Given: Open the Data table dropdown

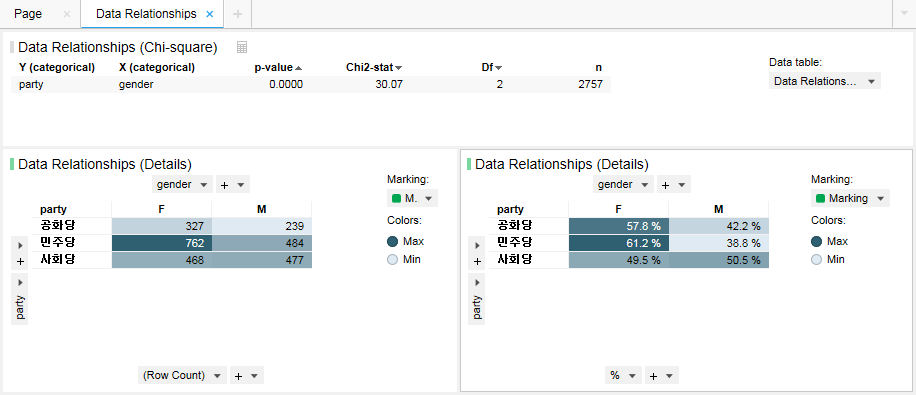Looking at the screenshot, I should 824,81.
